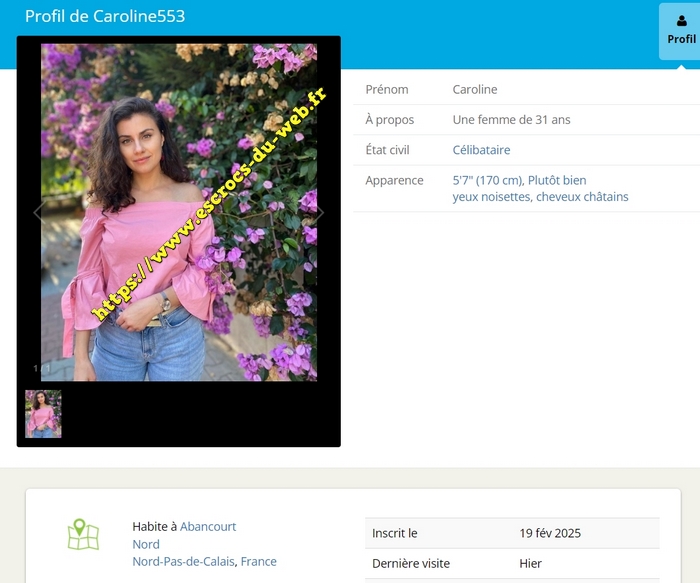This screenshot has height=583, width=700.
Task: Click the Dernière visite row label
Action: tap(411, 563)
